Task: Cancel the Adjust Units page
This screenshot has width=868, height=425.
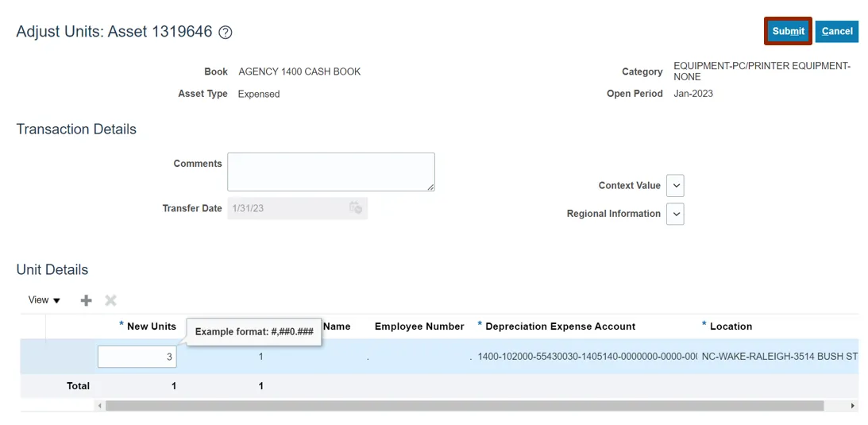Action: coord(837,31)
